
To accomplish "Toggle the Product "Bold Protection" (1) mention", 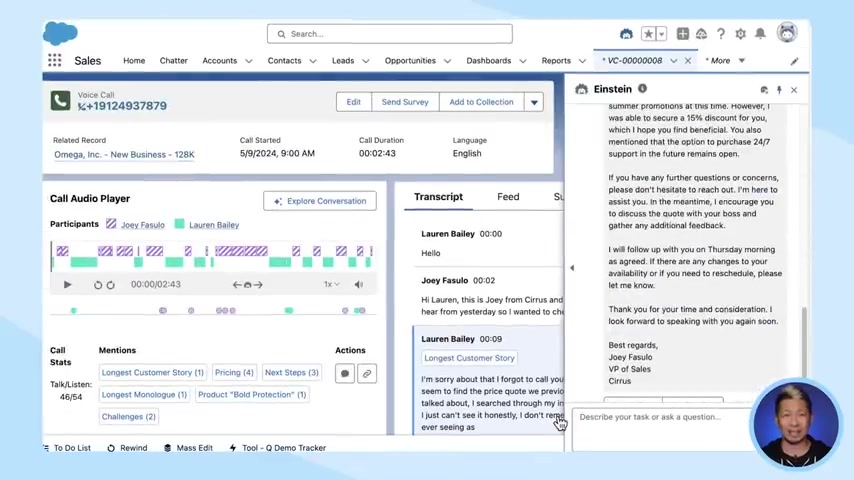I will (x=252, y=394).
